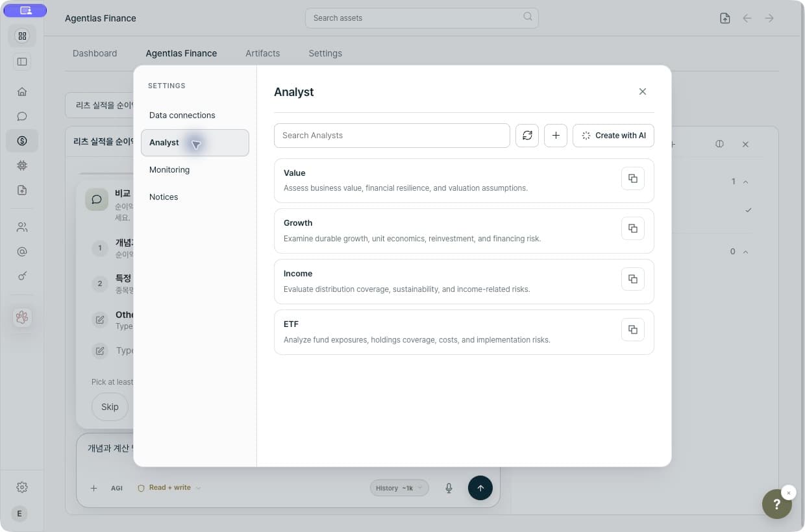Click the purple badge at top left
Viewport: 805px width, 532px height.
pyautogui.click(x=25, y=10)
